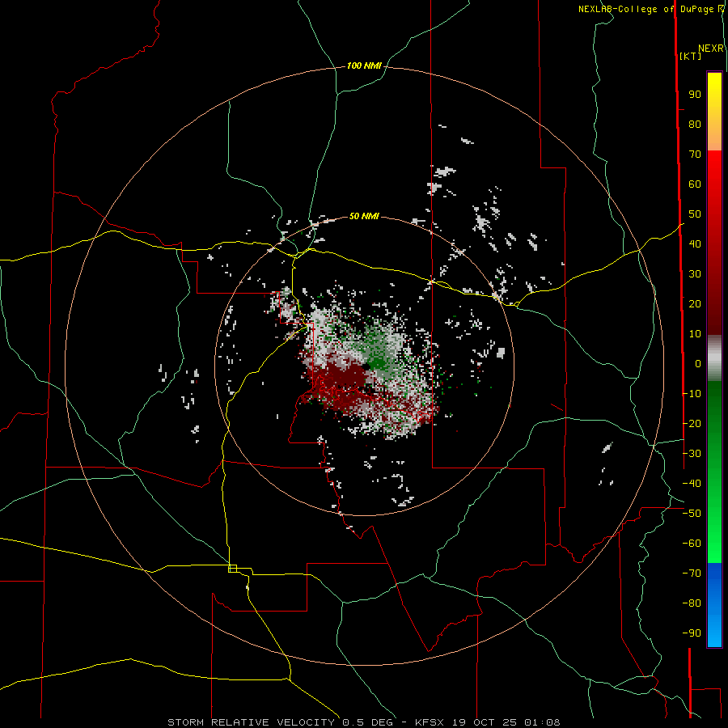
Task: Click the 01:08 timestamp text
Action: (542, 722)
